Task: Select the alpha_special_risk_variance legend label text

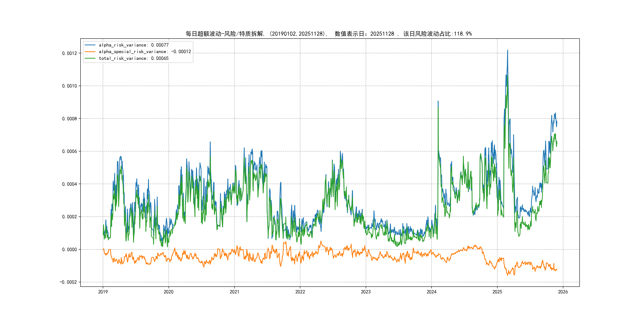Action: pyautogui.click(x=145, y=51)
